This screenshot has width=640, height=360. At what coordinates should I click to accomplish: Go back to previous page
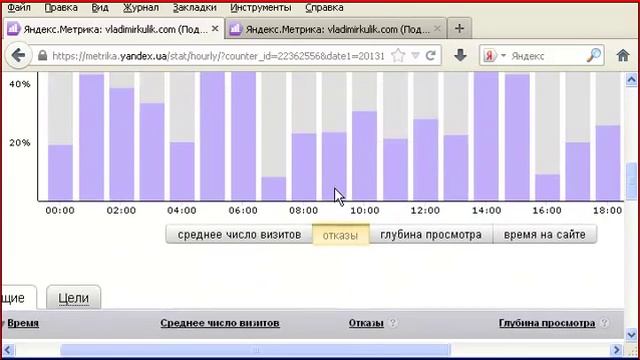[18, 55]
